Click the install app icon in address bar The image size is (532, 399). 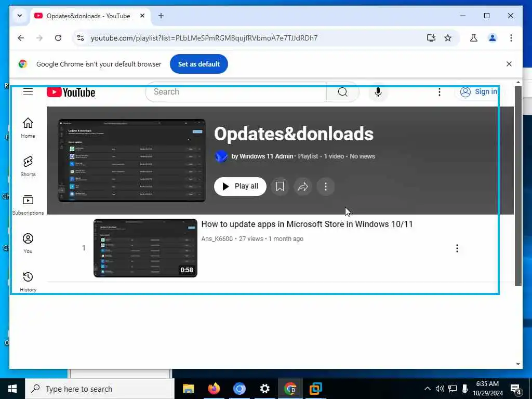click(431, 37)
